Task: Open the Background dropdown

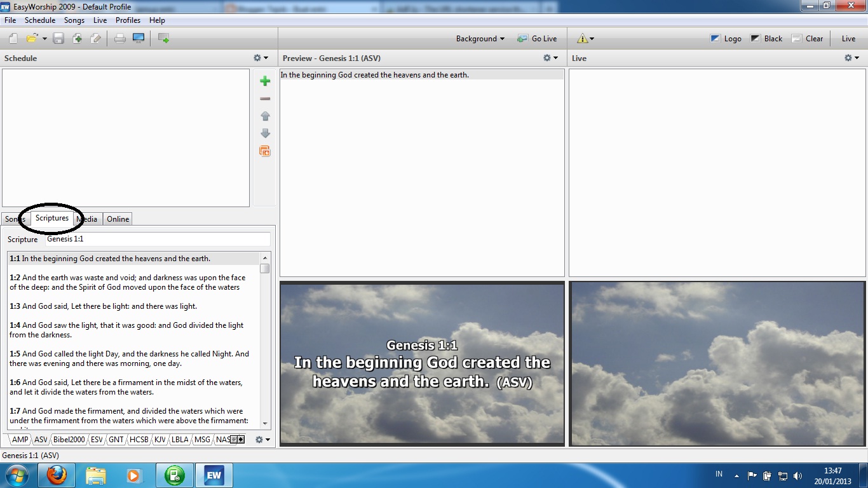Action: tap(480, 39)
